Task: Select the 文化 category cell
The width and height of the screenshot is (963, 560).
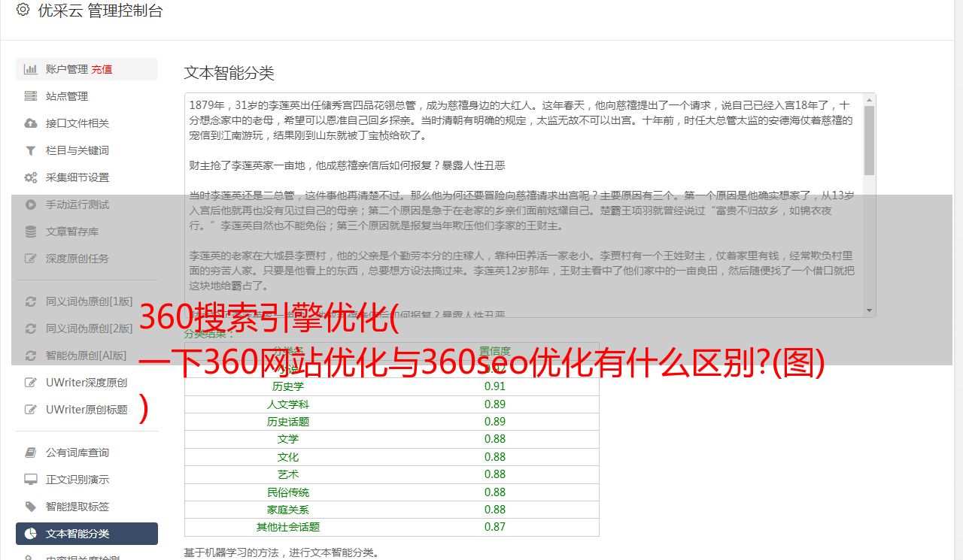Action: click(x=288, y=457)
